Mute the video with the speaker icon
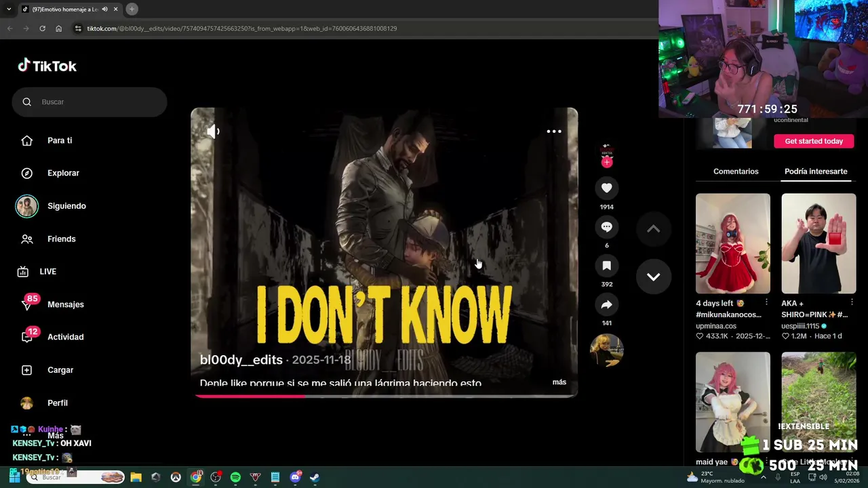The width and height of the screenshot is (868, 488). point(213,131)
